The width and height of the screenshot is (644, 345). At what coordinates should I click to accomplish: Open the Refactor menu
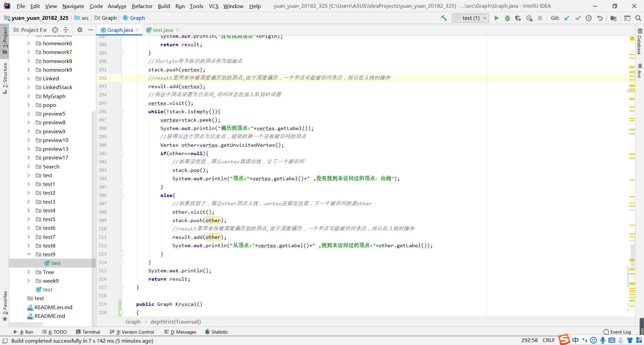tap(142, 6)
